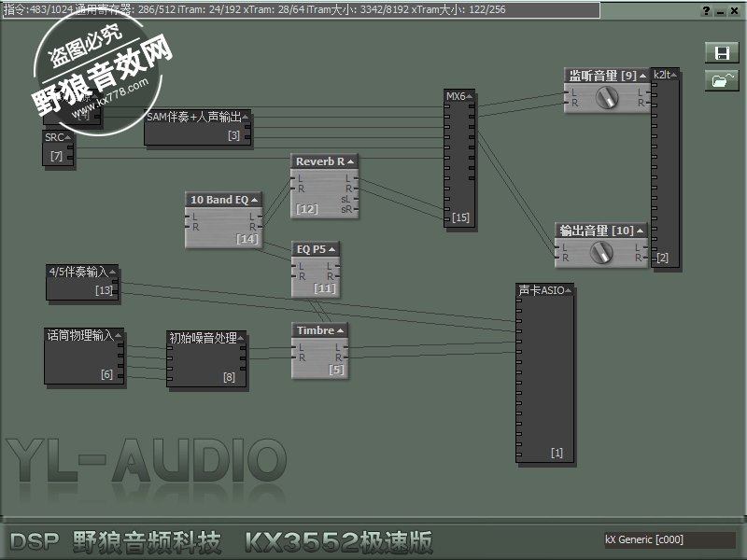The image size is (747, 560).
Task: Click the [14] label on 10 Band EQ
Action: 247,239
